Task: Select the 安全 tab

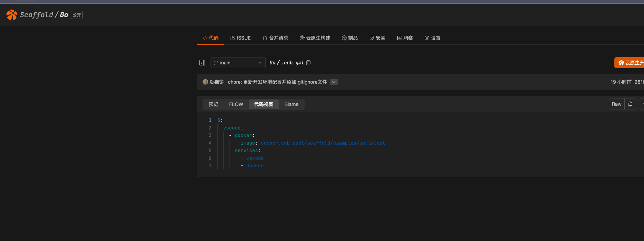Action: [x=377, y=38]
